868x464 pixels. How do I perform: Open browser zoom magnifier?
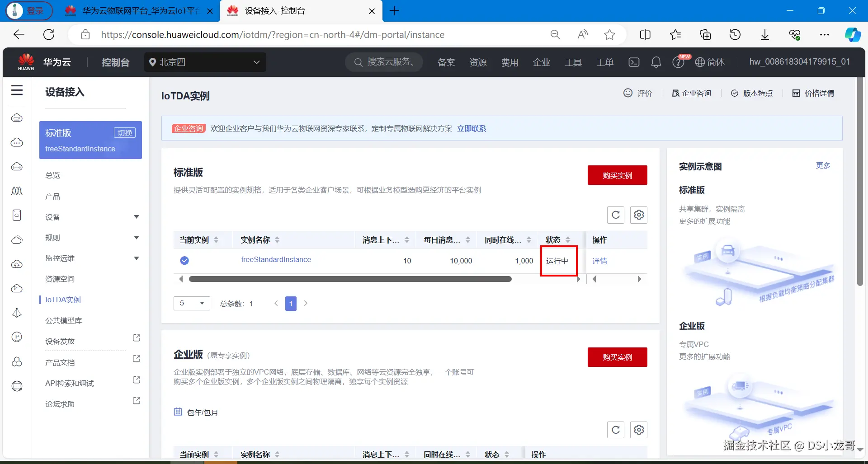(x=555, y=35)
